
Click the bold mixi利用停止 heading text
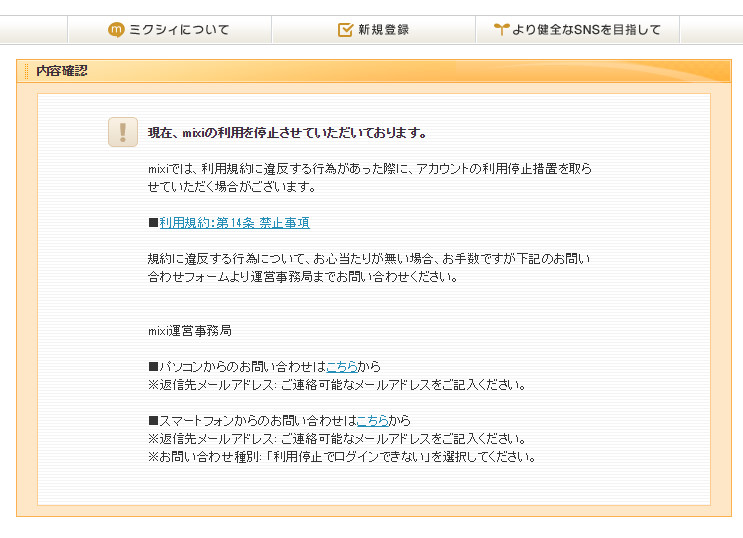[287, 133]
